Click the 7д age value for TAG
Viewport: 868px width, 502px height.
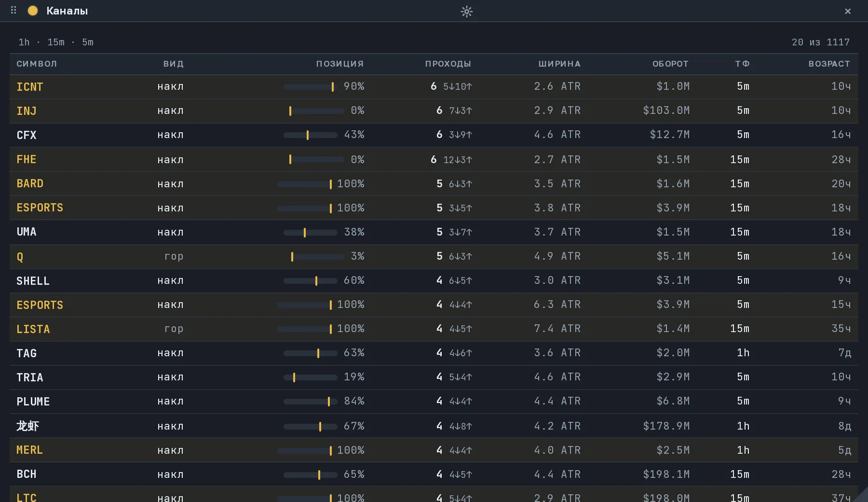(x=844, y=353)
